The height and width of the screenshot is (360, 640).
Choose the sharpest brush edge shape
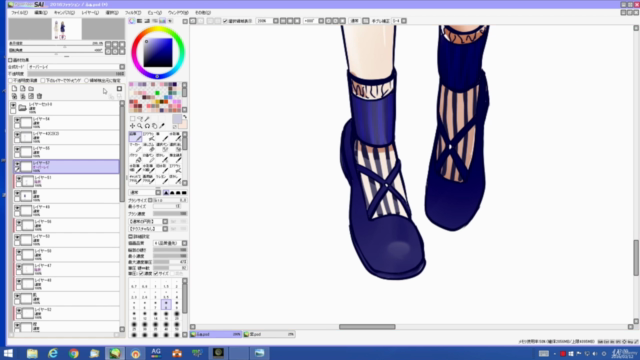[166, 193]
